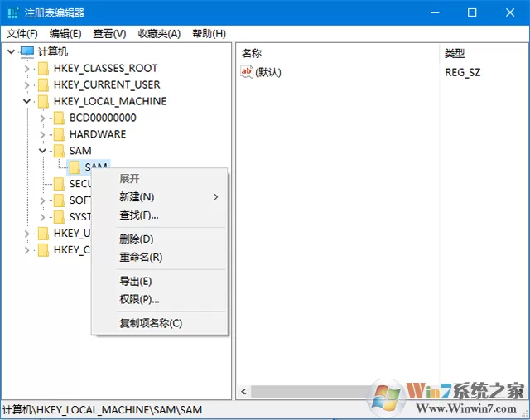Click the HKEY_CLASSES_ROOT folder icon

pos(43,68)
